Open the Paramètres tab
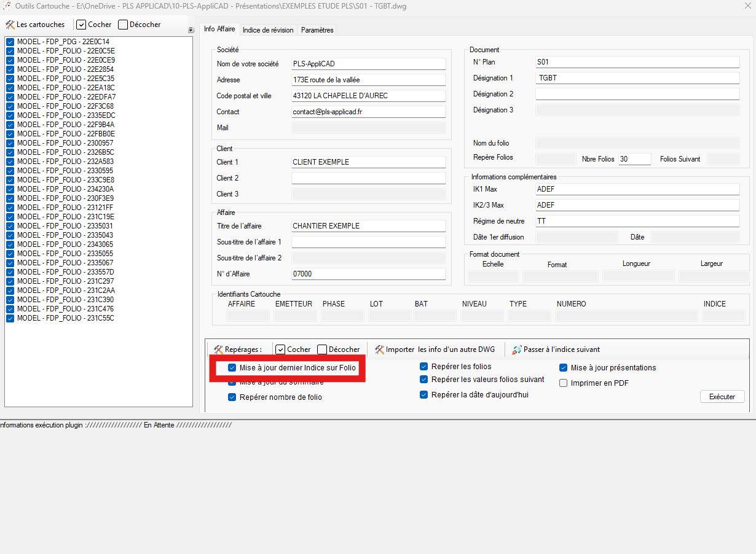The image size is (756, 554). (x=317, y=29)
